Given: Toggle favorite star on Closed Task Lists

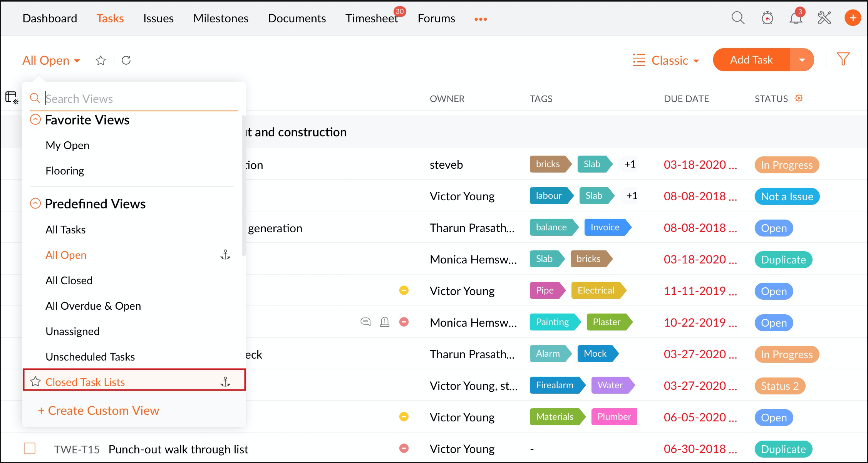Looking at the screenshot, I should click(35, 381).
